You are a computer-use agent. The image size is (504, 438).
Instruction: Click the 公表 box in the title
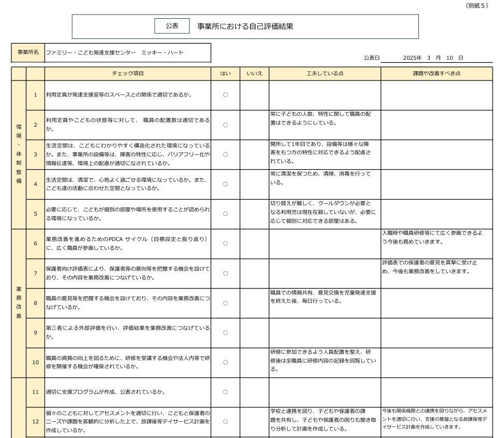click(x=172, y=26)
